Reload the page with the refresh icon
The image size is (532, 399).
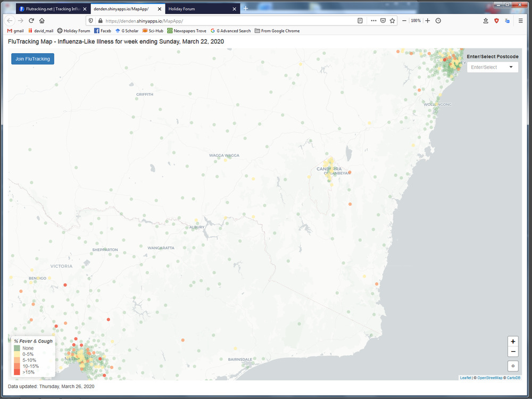pos(31,21)
